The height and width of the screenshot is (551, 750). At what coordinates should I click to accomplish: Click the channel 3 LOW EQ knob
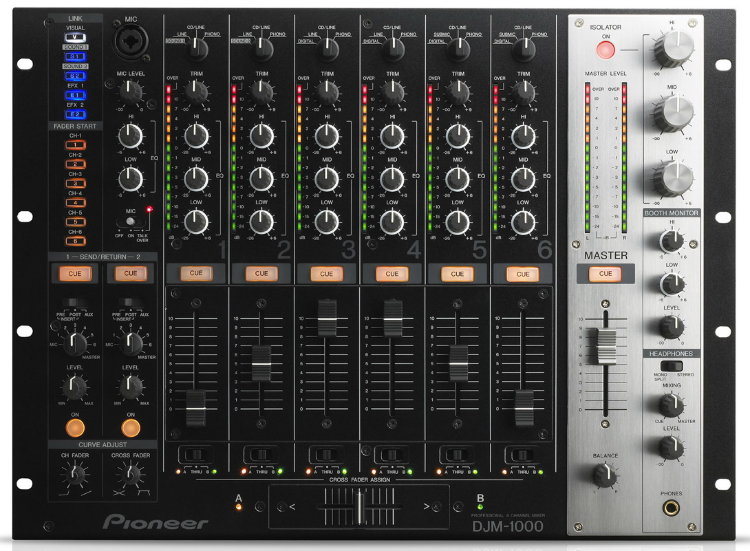(327, 222)
